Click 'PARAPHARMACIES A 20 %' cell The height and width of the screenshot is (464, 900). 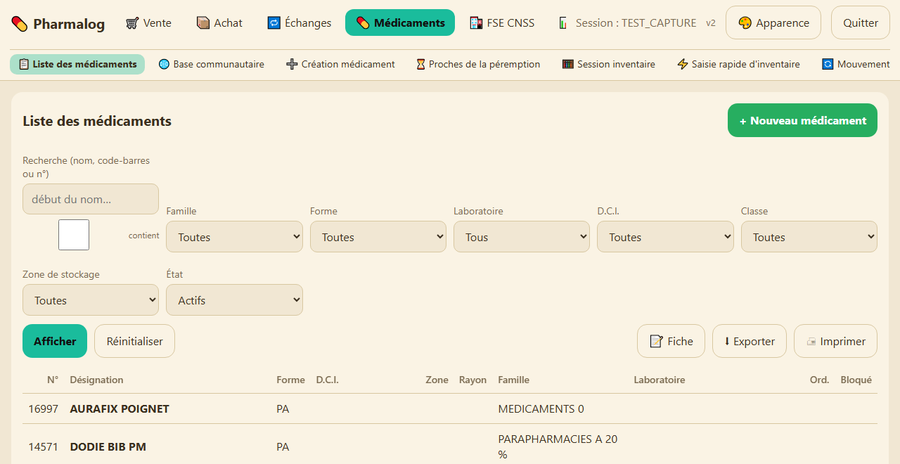point(558,447)
